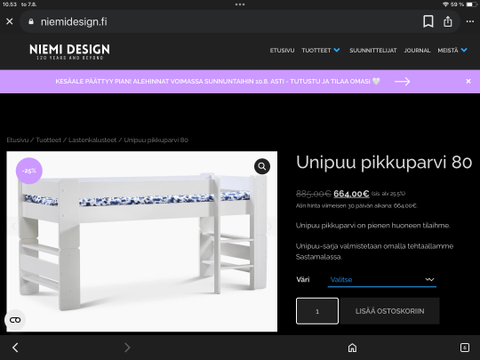Viewport: 480px width, 360px height.
Task: Go back with the left arrow
Action: pos(15,348)
